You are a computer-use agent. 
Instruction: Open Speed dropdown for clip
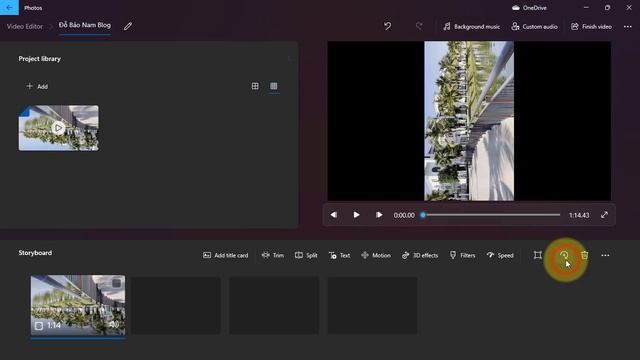coord(500,256)
